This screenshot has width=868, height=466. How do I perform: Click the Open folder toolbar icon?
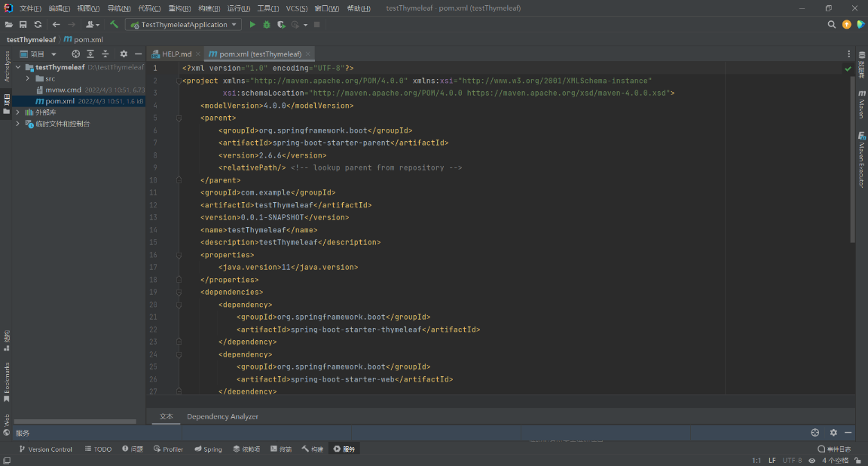[x=9, y=25]
